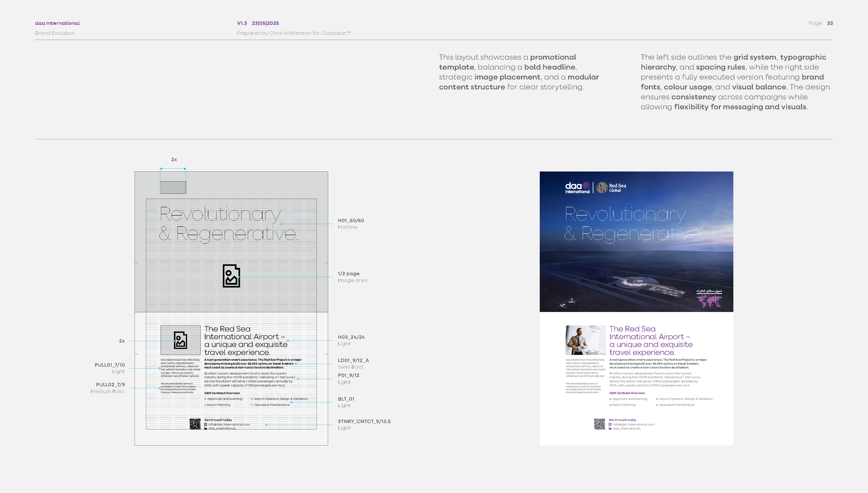The height and width of the screenshot is (493, 868).
Task: Click the date '23|05|2025'
Action: [x=265, y=23]
